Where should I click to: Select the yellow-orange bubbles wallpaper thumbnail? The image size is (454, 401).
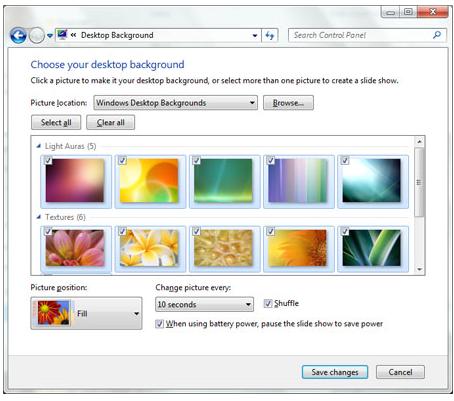(x=149, y=181)
